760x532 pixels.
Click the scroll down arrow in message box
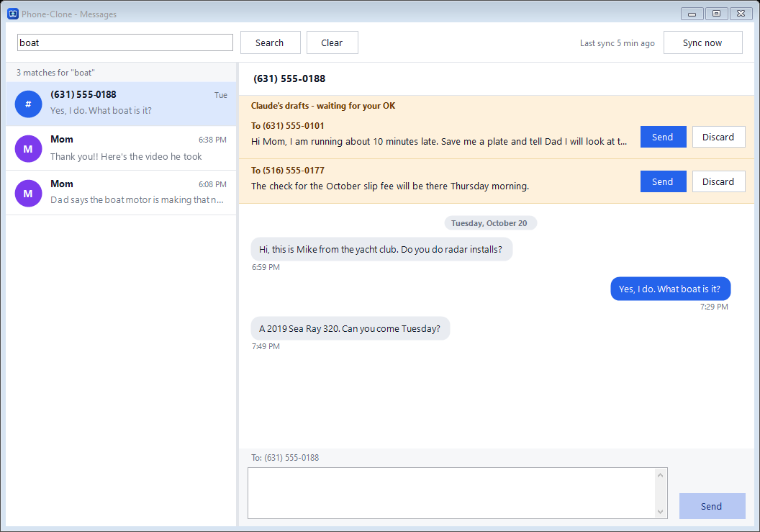tap(660, 512)
